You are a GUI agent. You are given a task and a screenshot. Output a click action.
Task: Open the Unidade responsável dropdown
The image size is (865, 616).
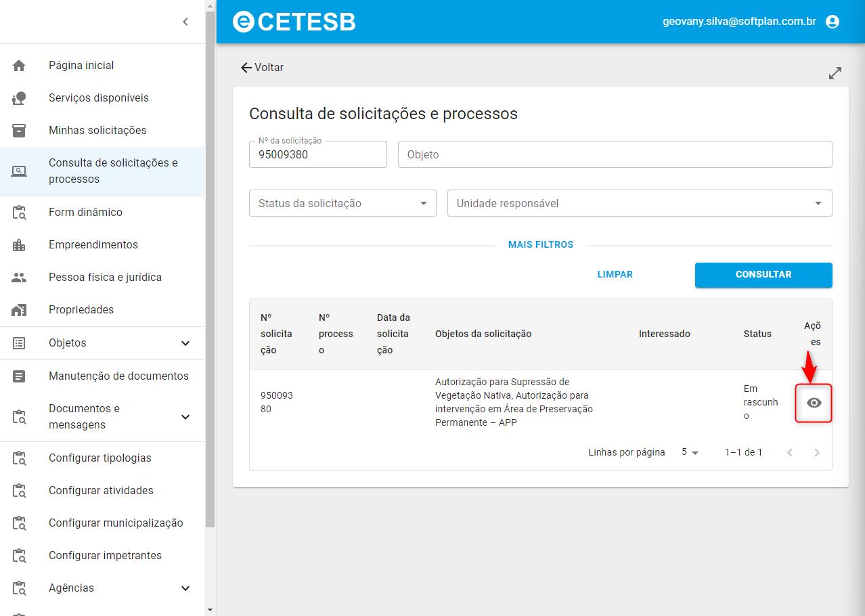(640, 203)
